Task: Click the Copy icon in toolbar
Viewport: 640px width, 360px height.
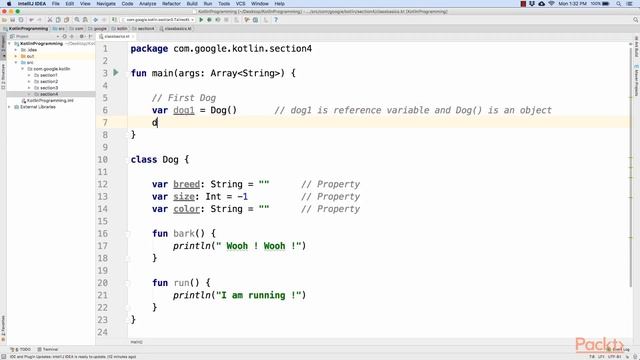Action: (58, 20)
